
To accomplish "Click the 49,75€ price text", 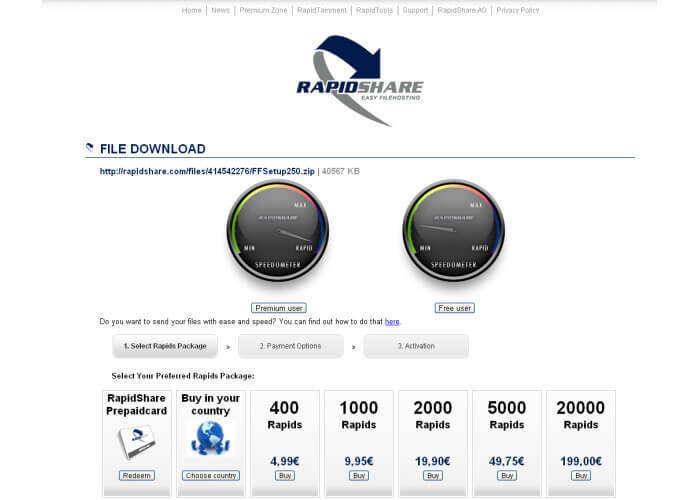I will tap(507, 461).
